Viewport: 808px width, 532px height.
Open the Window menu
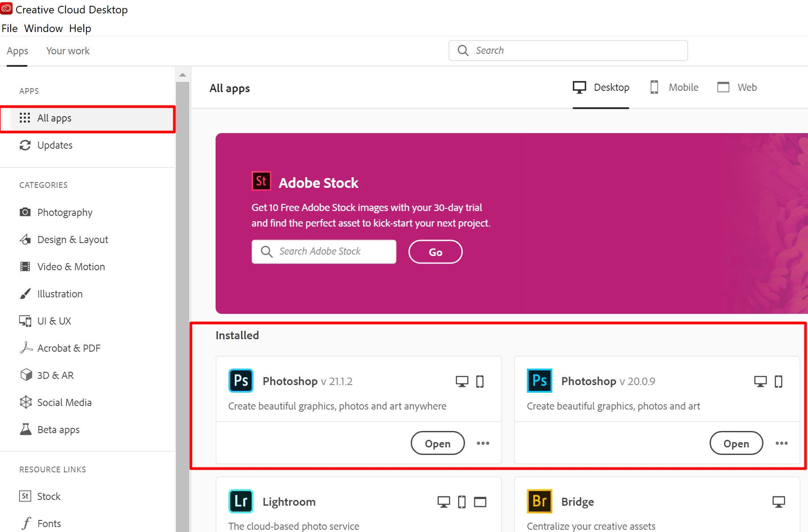[x=43, y=28]
